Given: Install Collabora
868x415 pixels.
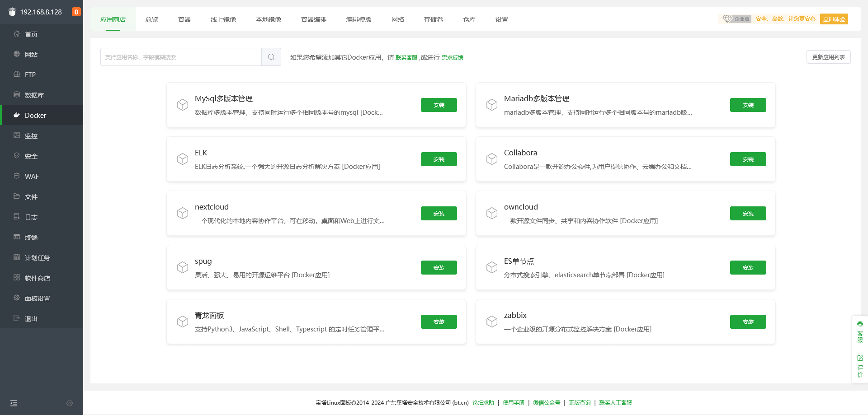Looking at the screenshot, I should 748,159.
